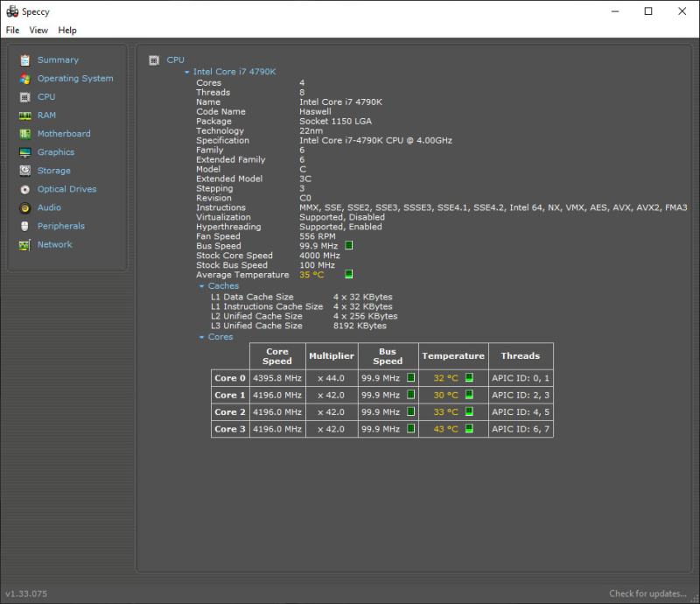700x604 pixels.
Task: Click Core 0 temperature graph swatch
Action: click(469, 378)
